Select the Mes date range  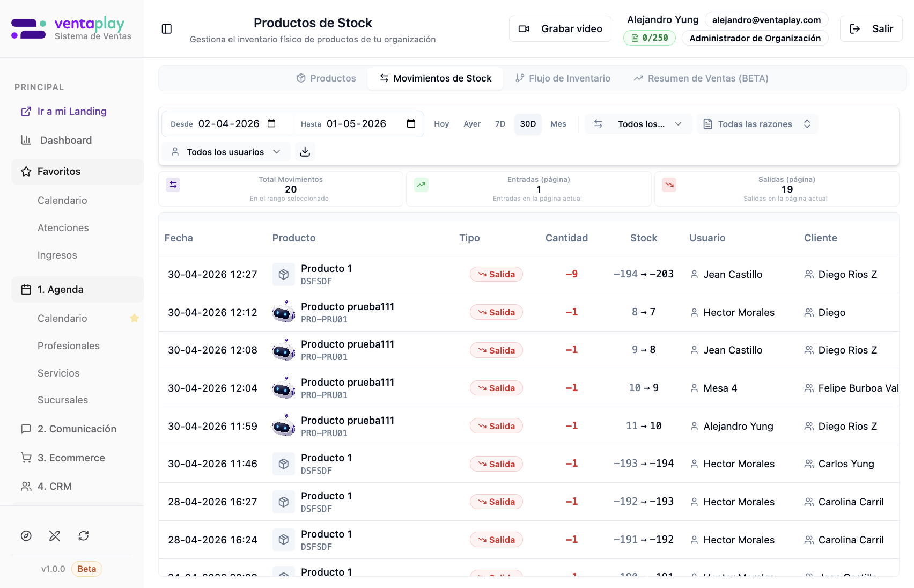click(558, 124)
